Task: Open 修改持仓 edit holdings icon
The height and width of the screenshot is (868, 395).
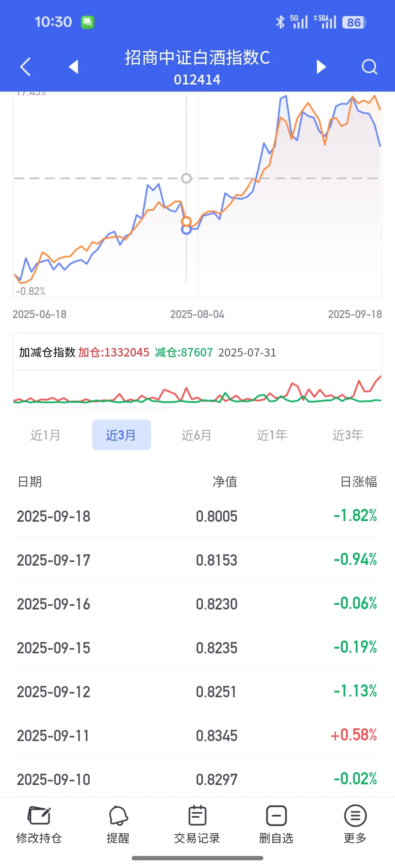Action: [x=39, y=815]
